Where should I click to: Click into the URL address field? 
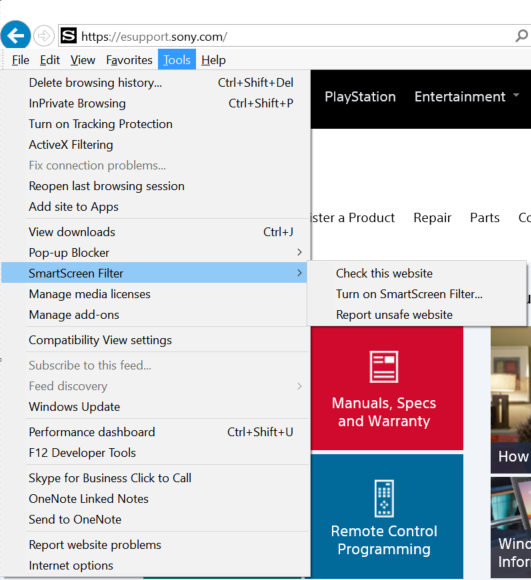pos(296,36)
